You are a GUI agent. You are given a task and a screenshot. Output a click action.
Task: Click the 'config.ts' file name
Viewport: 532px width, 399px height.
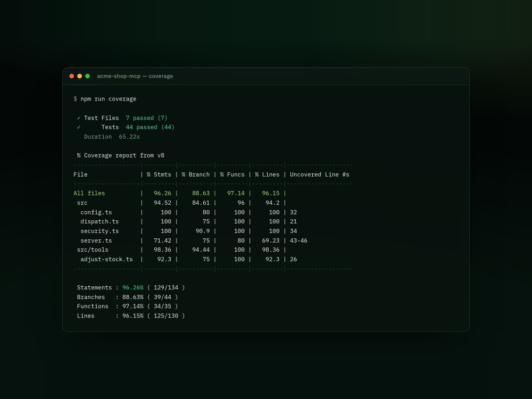pyautogui.click(x=96, y=212)
